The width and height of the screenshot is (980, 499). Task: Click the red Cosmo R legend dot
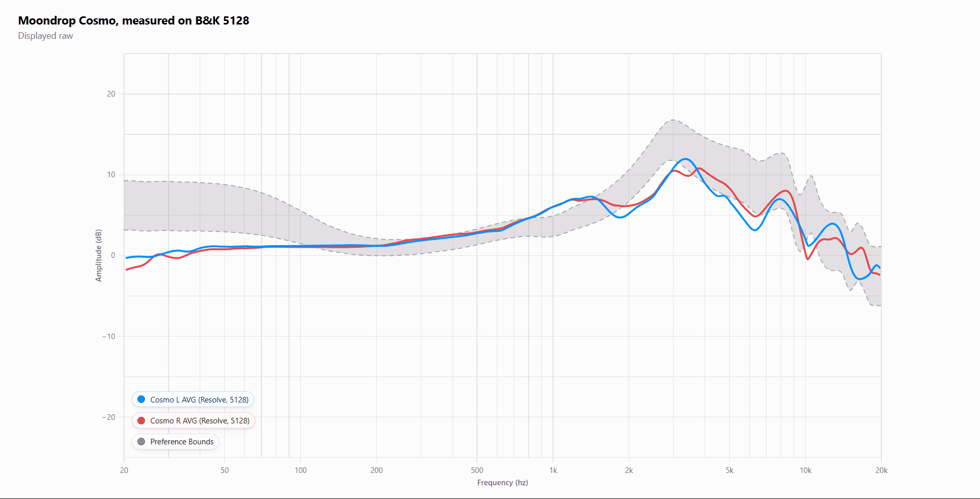coord(141,420)
